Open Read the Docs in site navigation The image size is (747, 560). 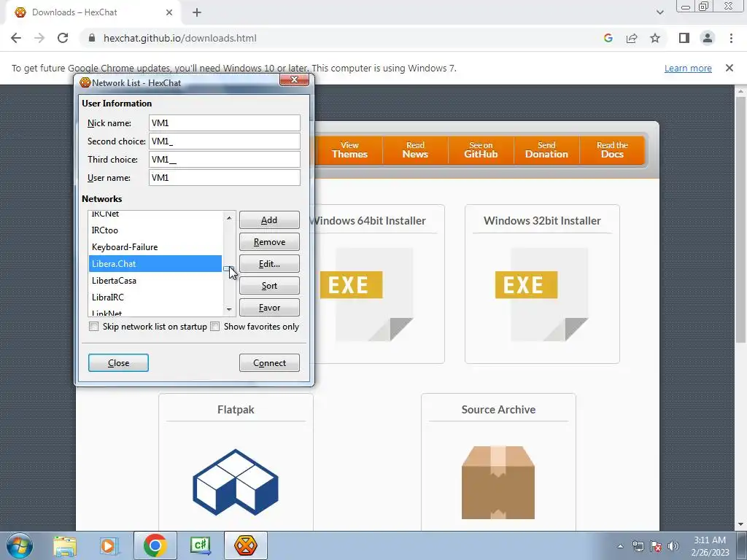(x=612, y=150)
